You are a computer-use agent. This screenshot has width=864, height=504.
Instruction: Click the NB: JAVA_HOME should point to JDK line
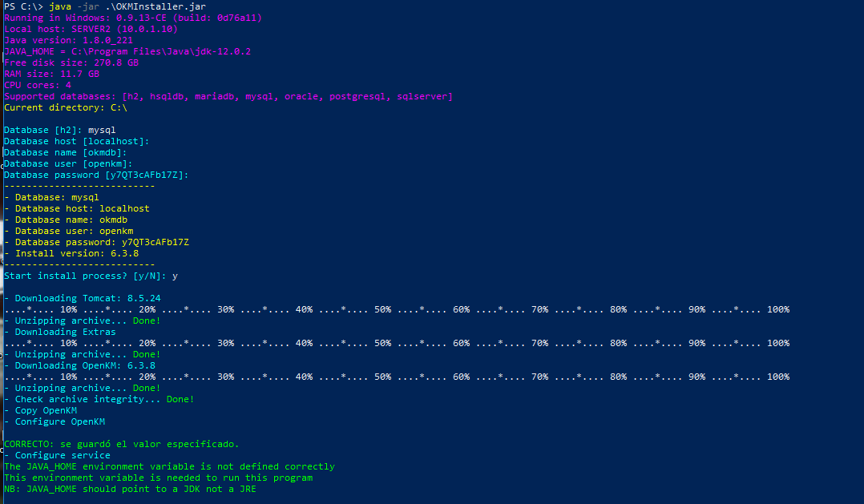pos(130,489)
